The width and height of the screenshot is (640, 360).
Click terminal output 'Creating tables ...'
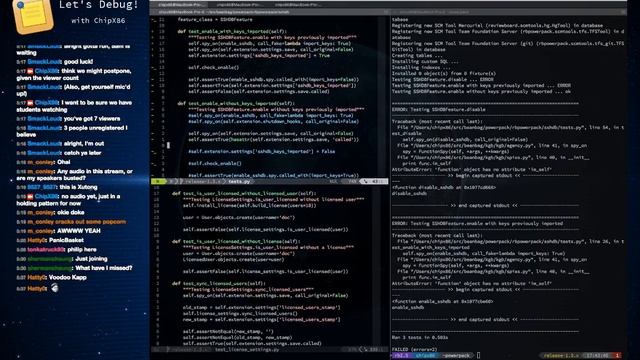point(417,56)
